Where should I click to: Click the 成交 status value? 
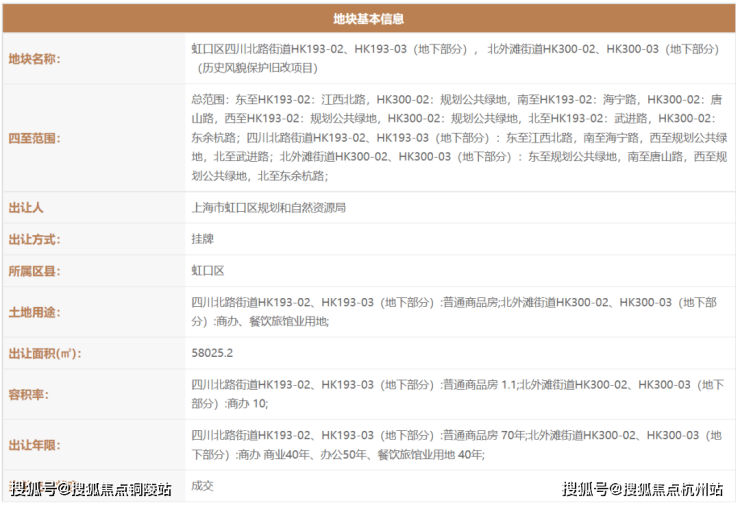(x=203, y=486)
